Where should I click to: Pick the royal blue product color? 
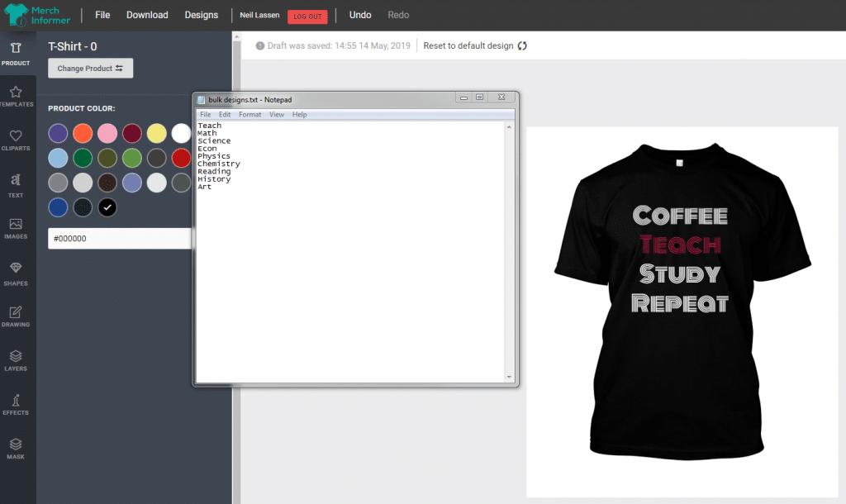pos(58,207)
